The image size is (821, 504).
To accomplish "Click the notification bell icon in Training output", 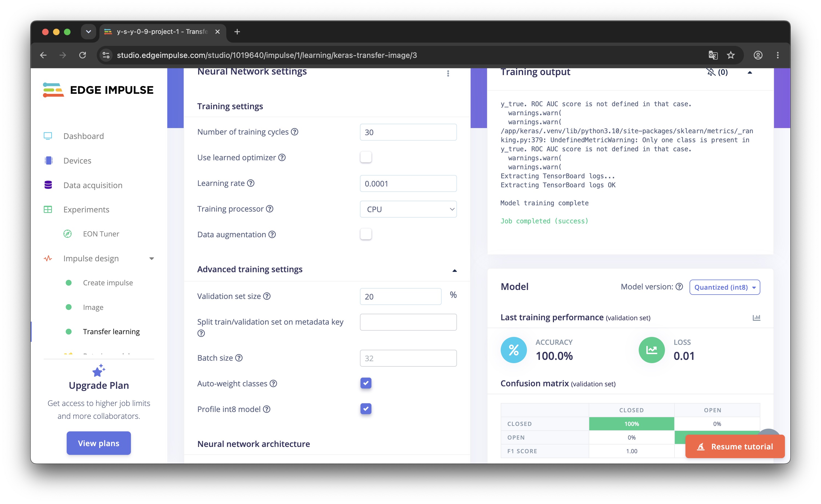I will click(x=711, y=72).
